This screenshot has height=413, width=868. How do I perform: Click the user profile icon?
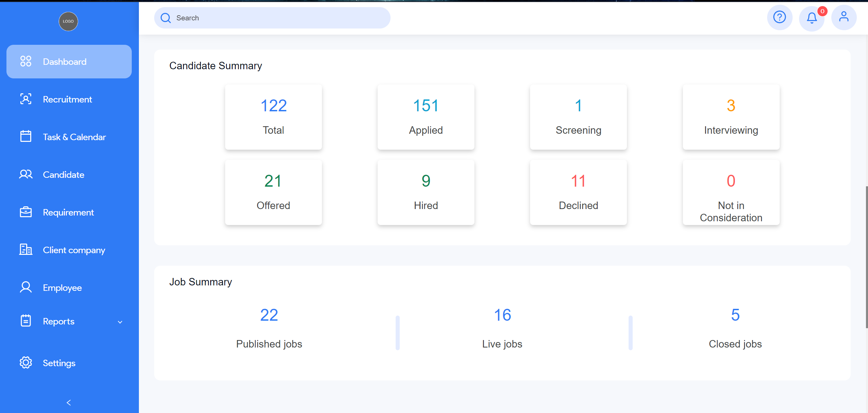pyautogui.click(x=844, y=17)
